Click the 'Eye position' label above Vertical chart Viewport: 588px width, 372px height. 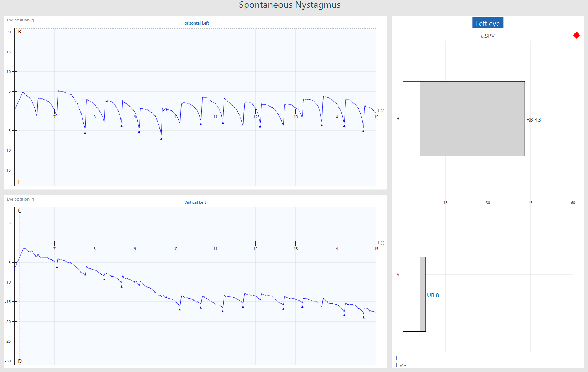(21, 200)
